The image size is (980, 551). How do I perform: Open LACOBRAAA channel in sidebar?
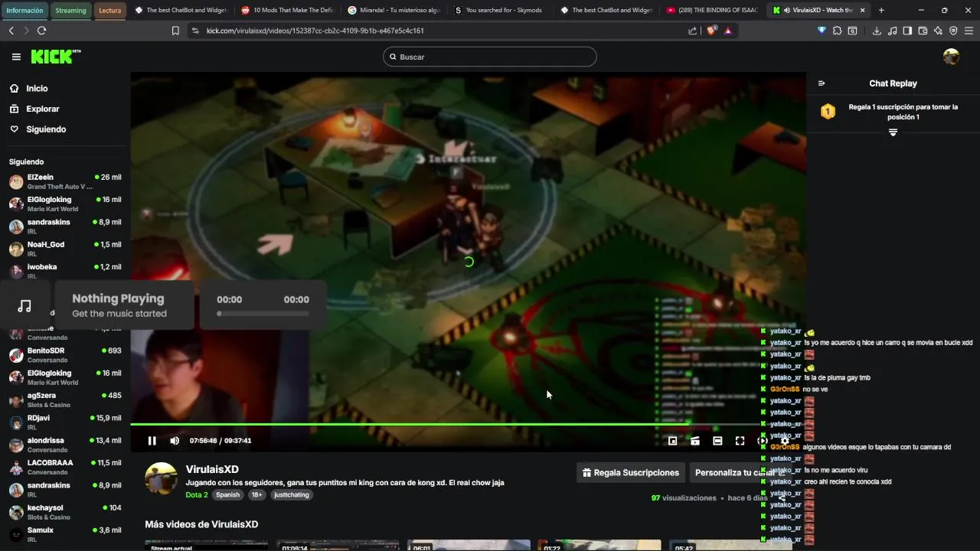(x=65, y=467)
